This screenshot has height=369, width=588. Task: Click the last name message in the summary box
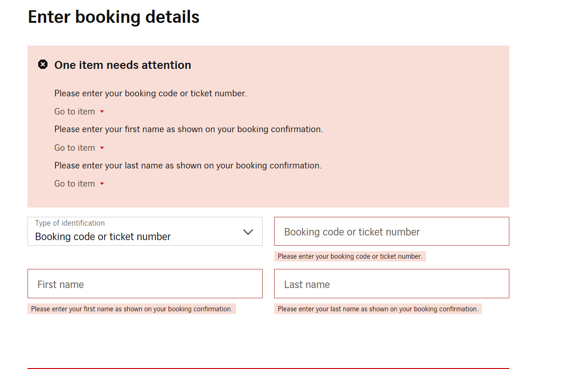[188, 166]
